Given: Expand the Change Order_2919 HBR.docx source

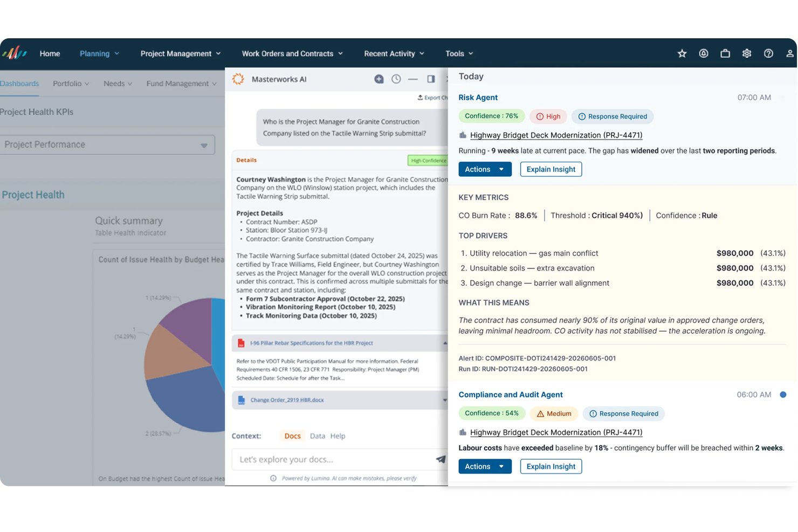Looking at the screenshot, I should (x=445, y=400).
